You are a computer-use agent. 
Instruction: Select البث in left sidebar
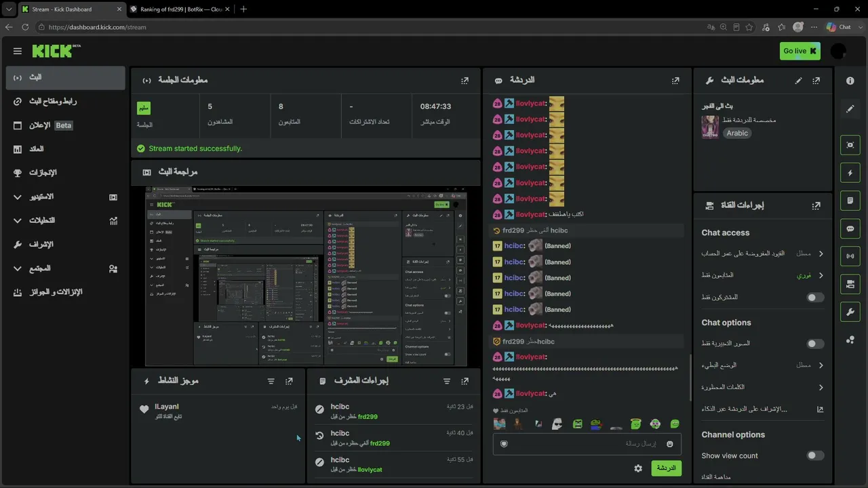tap(65, 77)
